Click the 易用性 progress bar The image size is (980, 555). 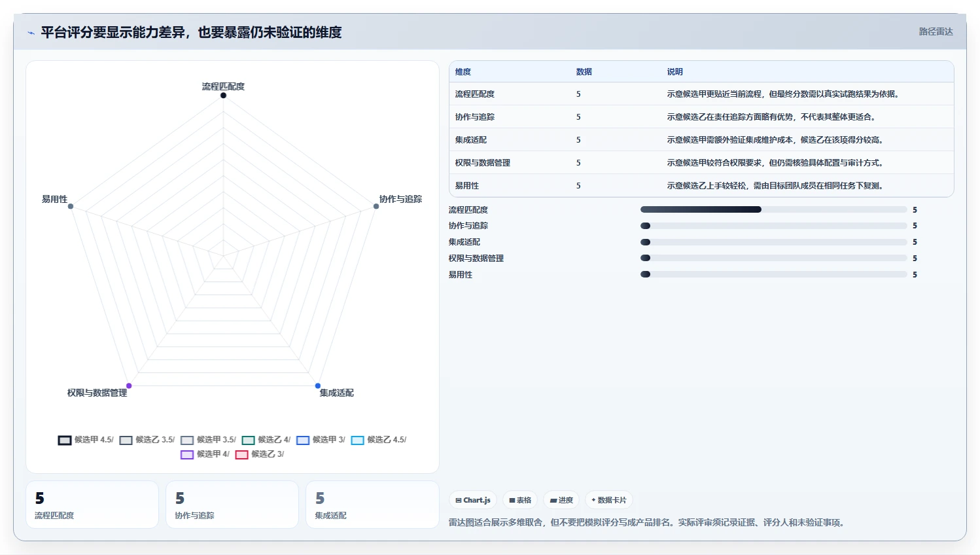coord(774,274)
